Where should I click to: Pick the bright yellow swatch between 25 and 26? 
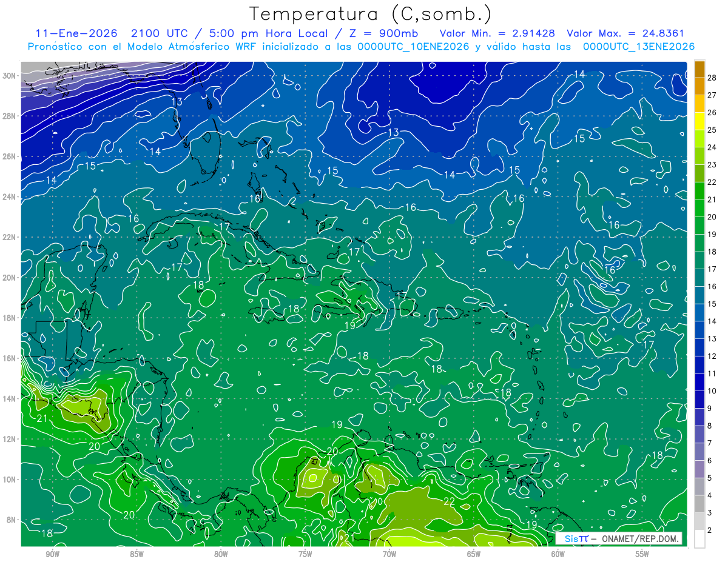[x=699, y=121]
